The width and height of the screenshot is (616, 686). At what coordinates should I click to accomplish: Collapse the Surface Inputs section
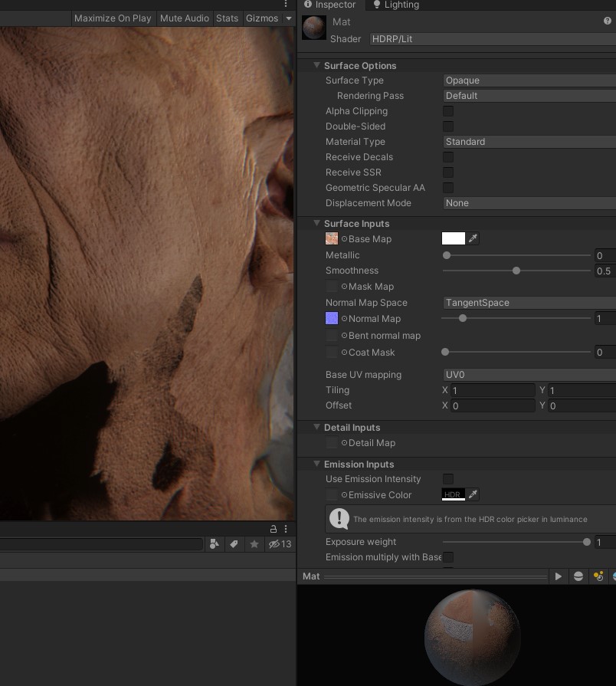316,223
